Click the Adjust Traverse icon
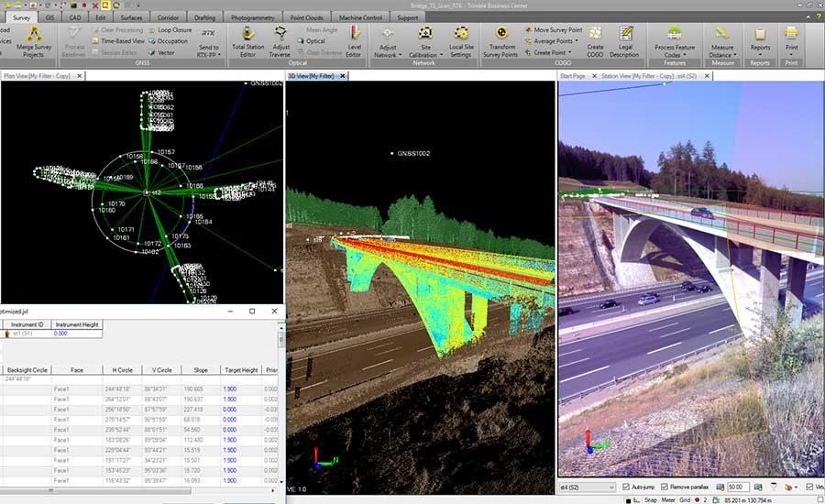 (280, 42)
